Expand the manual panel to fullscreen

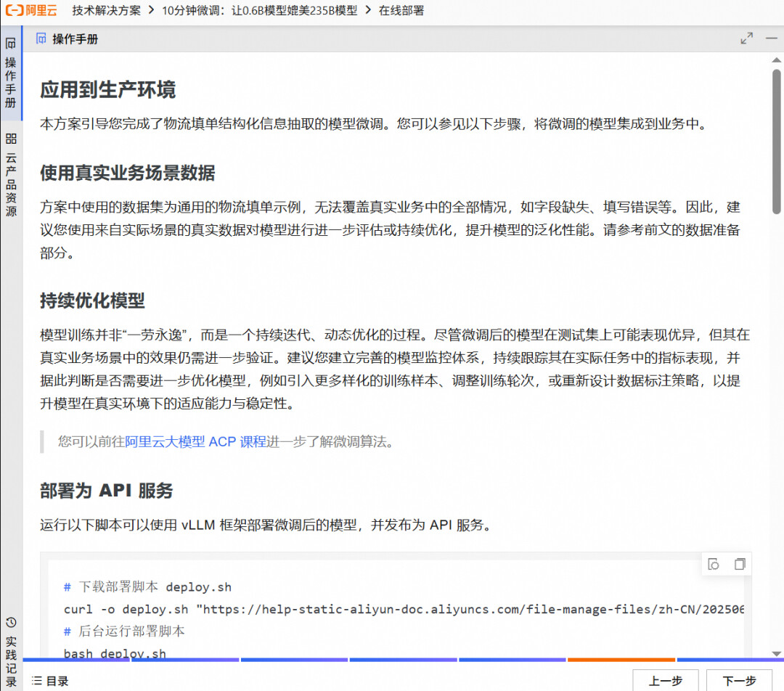(x=746, y=38)
